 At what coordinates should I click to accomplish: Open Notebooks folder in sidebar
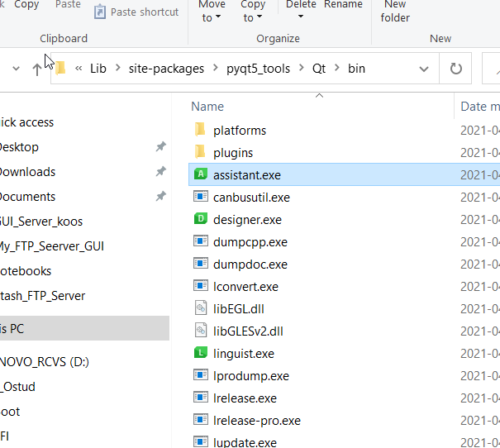point(26,271)
